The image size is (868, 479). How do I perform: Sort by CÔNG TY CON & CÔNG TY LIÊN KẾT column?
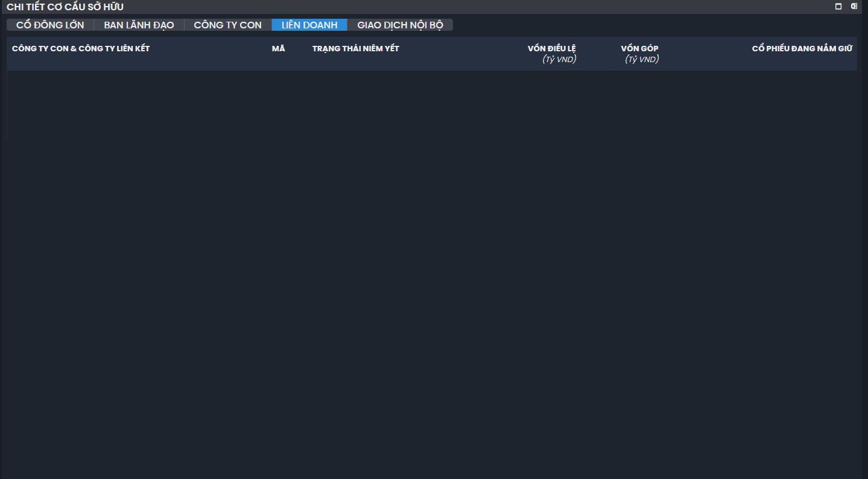(x=81, y=48)
